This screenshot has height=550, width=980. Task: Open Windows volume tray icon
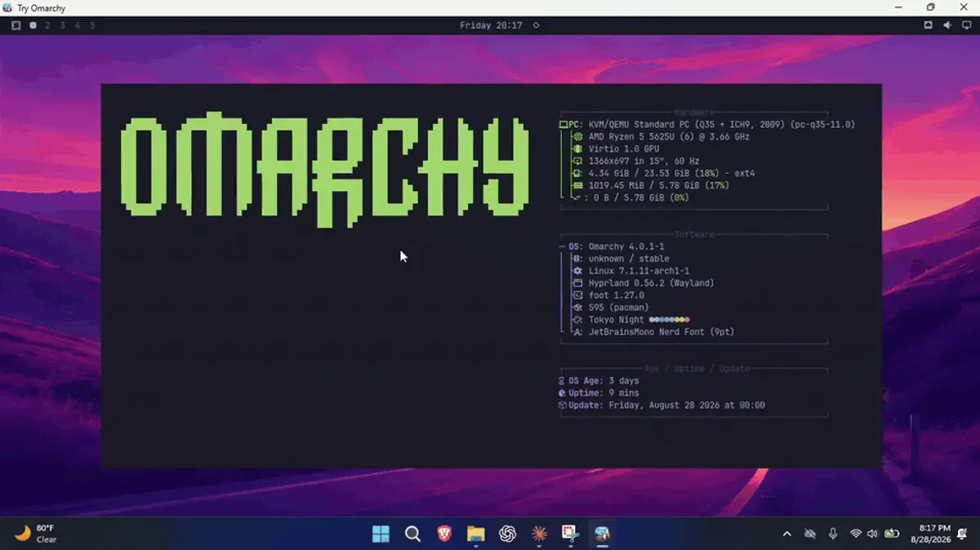click(x=872, y=534)
